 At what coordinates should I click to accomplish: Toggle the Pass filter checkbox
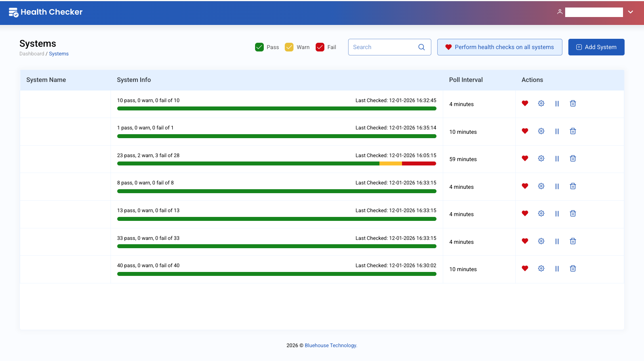[259, 47]
